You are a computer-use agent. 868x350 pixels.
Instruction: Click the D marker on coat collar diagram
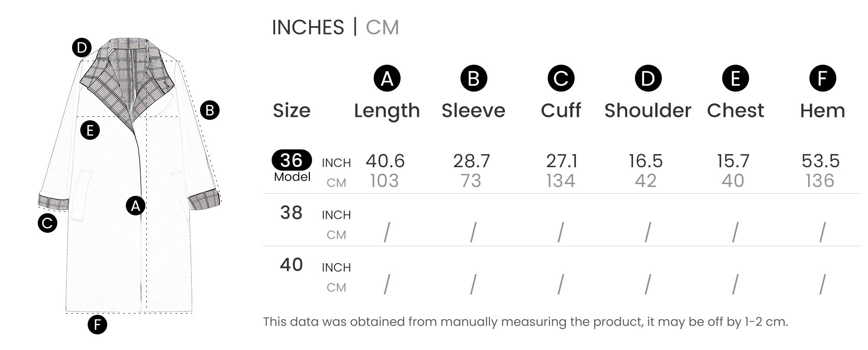click(x=82, y=48)
